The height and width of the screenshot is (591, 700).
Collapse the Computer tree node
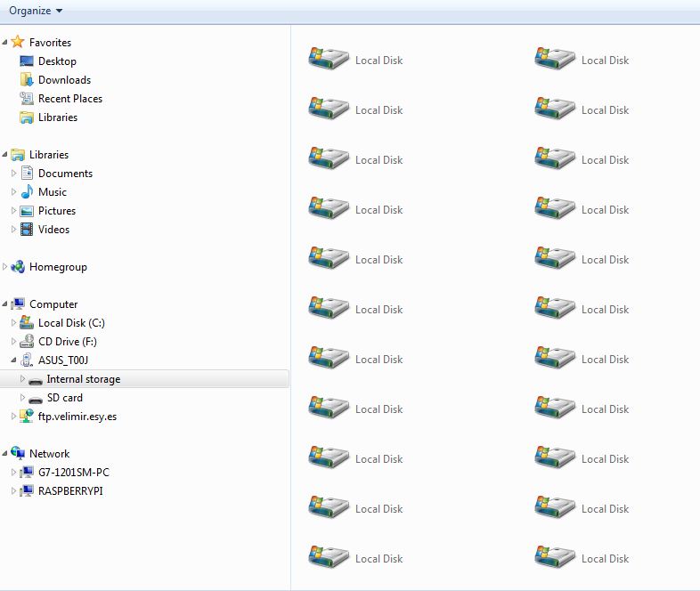click(x=4, y=304)
